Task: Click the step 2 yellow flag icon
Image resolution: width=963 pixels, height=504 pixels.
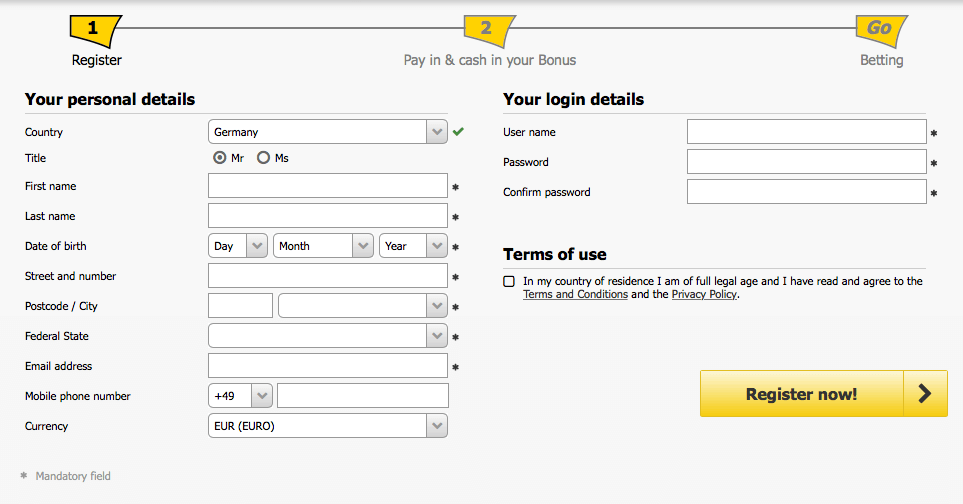Action: (489, 31)
